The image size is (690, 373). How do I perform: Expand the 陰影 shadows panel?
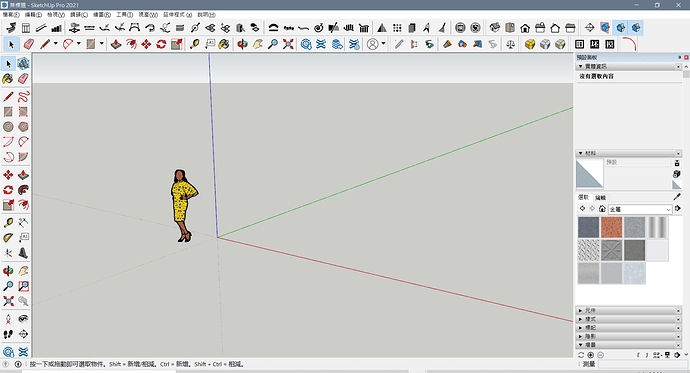point(581,336)
